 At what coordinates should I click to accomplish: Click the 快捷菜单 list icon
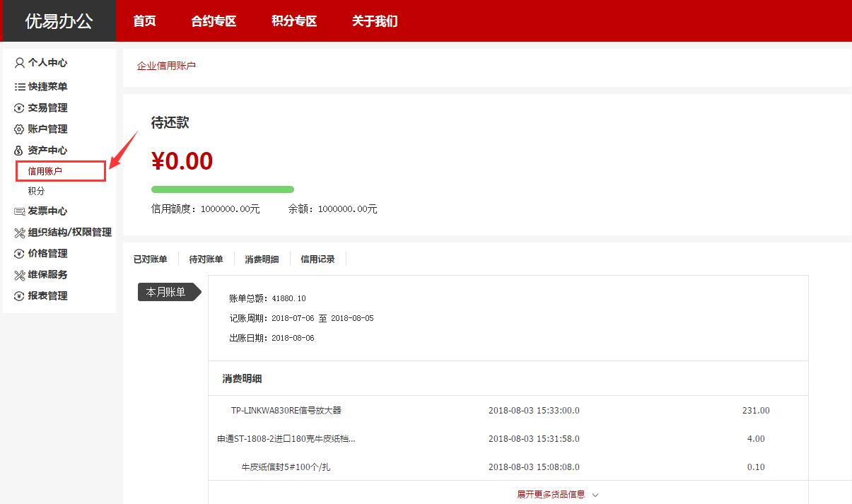coord(20,87)
